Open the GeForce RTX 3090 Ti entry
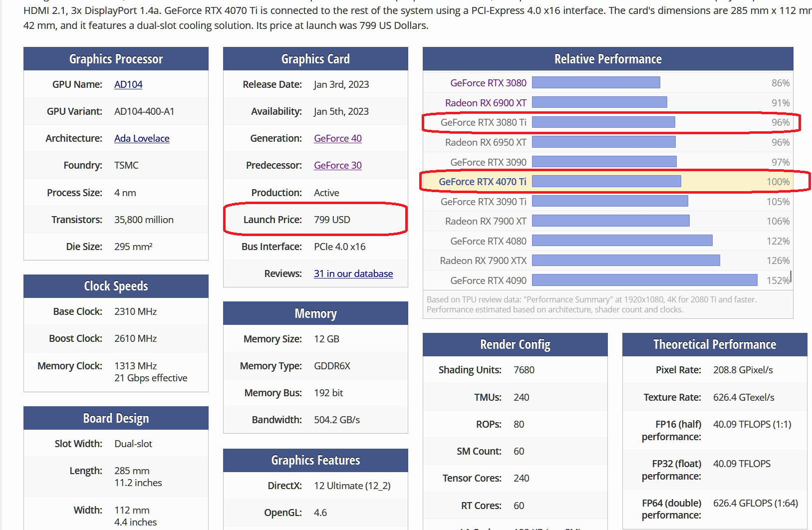The width and height of the screenshot is (812, 530). pyautogui.click(x=484, y=202)
